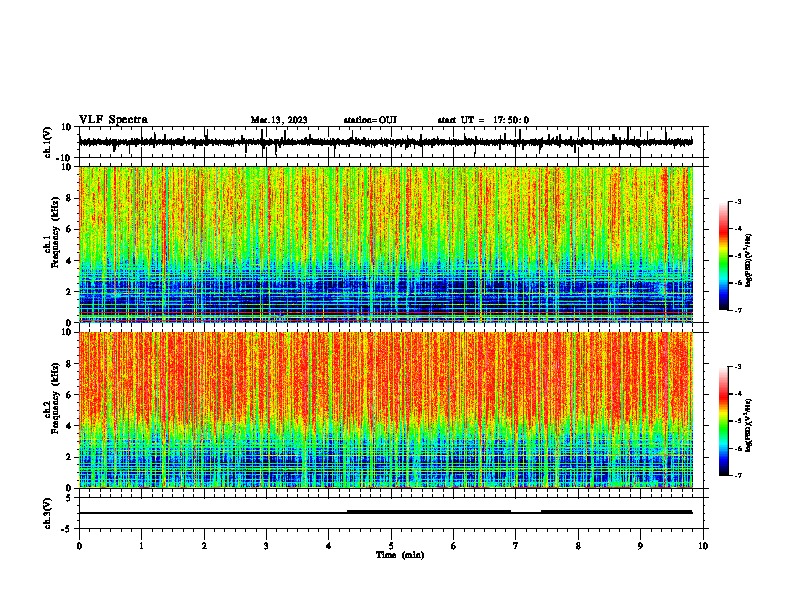792x612 pixels.
Task: Click the time axis tick label "8"
Action: 578,546
